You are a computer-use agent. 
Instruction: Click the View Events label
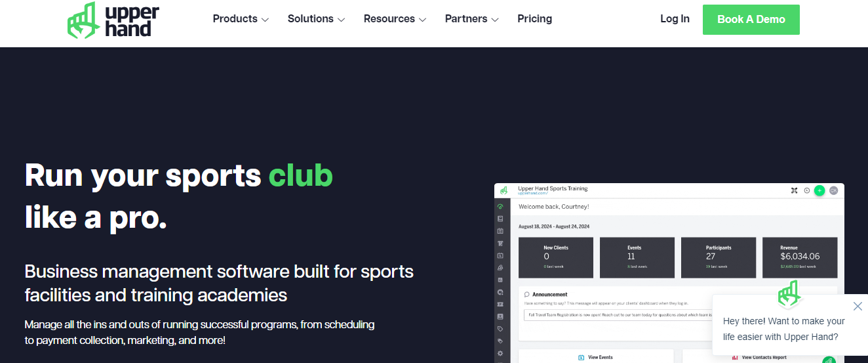click(x=601, y=358)
